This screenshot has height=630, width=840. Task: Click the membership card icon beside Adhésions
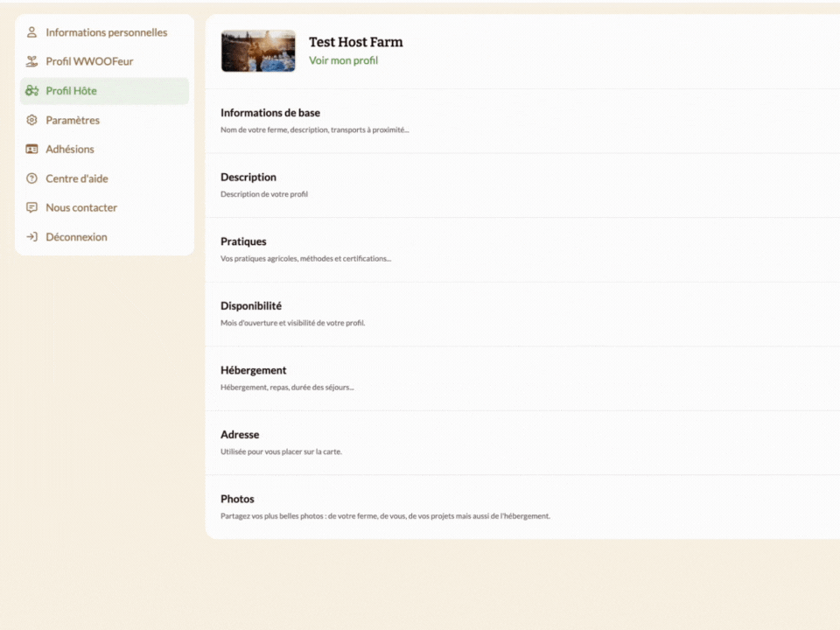[x=31, y=149]
